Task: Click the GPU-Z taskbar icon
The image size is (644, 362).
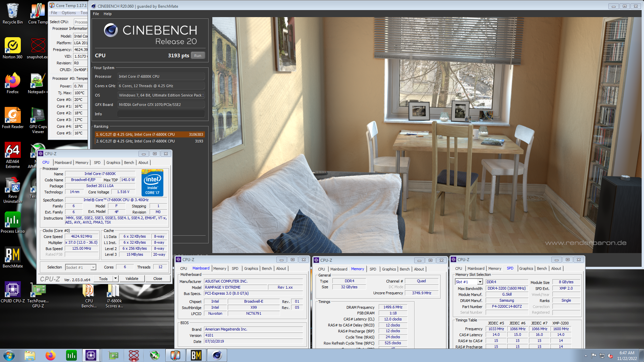Action: pos(113,355)
